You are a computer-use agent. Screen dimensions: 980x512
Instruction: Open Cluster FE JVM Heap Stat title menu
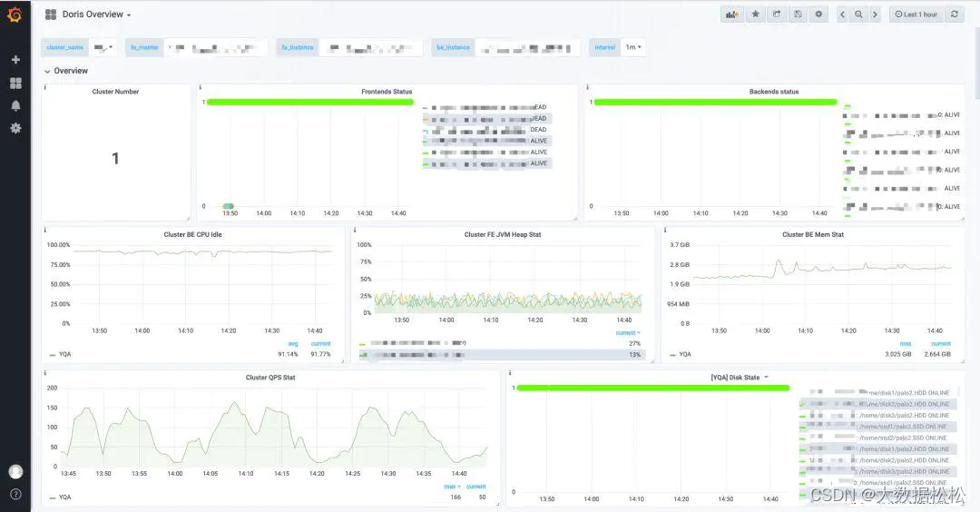[503, 234]
